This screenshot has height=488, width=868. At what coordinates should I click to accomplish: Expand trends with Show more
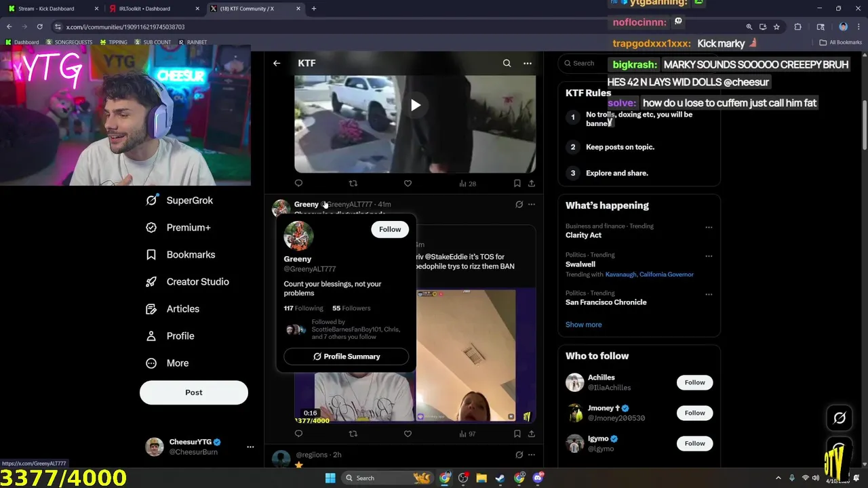click(583, 325)
